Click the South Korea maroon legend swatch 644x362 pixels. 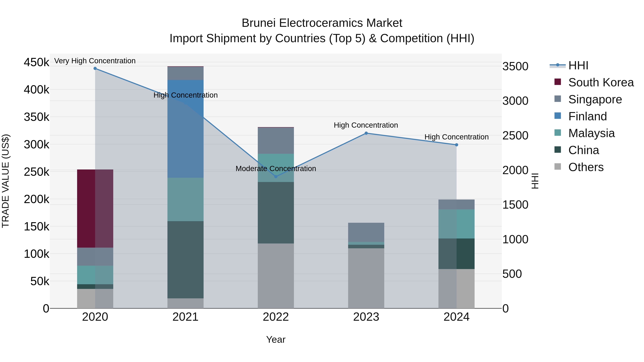(x=557, y=82)
